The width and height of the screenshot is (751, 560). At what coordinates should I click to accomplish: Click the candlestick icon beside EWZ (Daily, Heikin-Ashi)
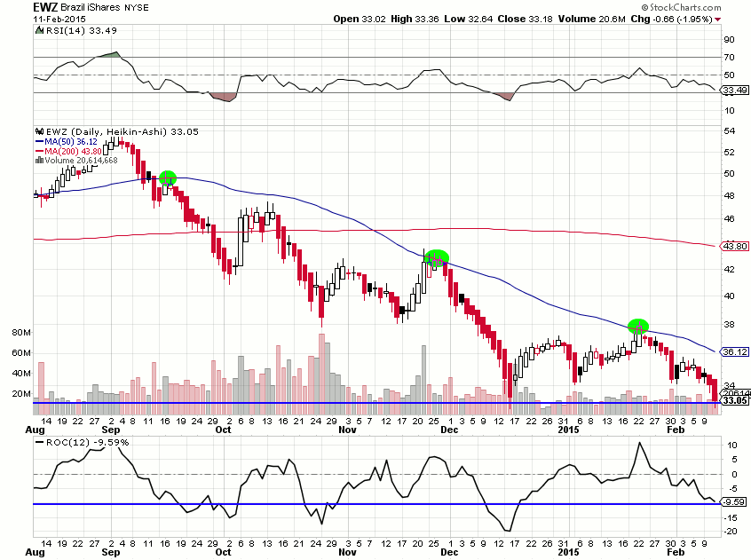[39, 131]
